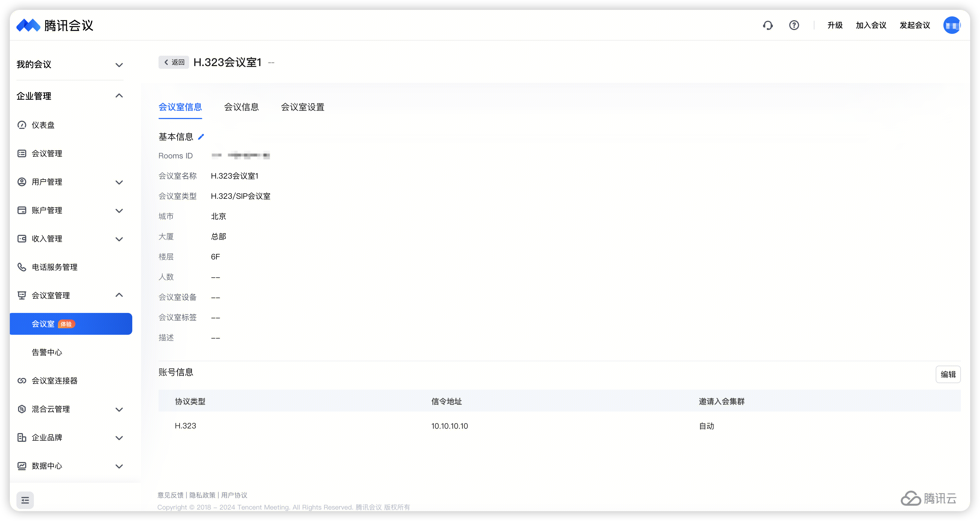This screenshot has width=980, height=521.
Task: Expand 混合云管理 submenu chevron
Action: coord(119,410)
